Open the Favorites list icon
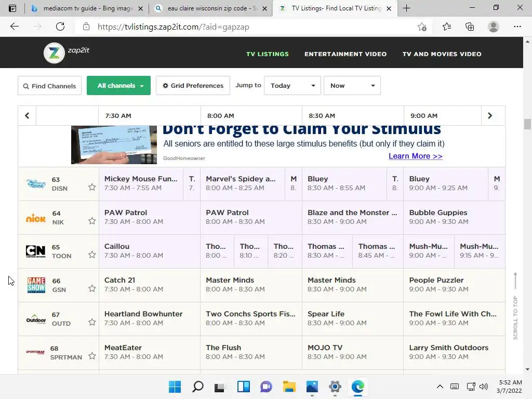This screenshot has width=532, height=399. tap(447, 26)
